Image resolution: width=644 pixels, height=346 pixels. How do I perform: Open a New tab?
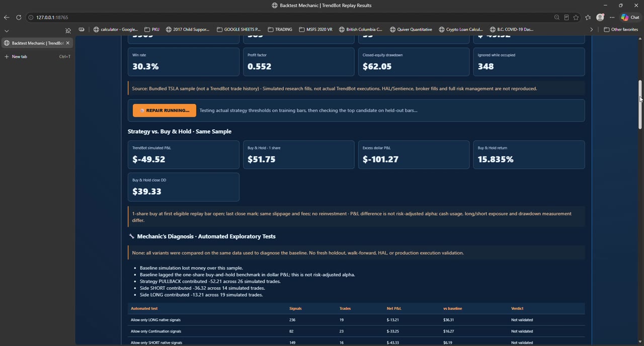pos(37,56)
